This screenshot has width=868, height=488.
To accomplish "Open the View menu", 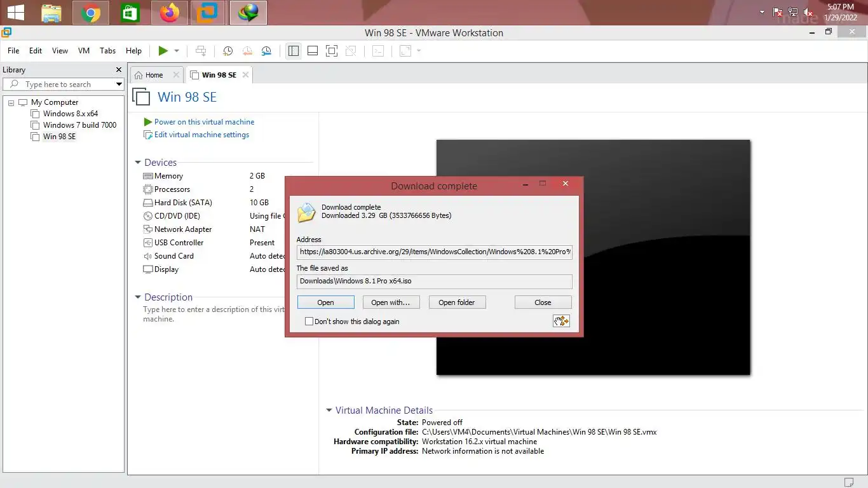I will coord(60,51).
